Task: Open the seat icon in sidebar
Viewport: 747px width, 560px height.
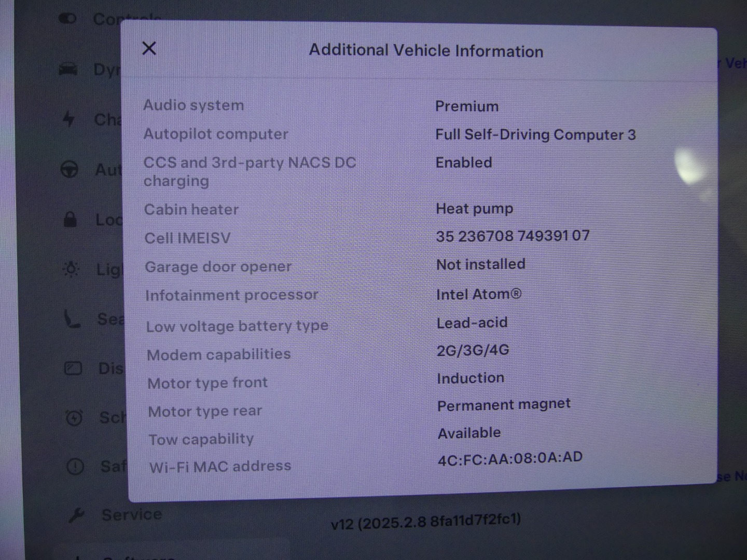Action: (72, 319)
